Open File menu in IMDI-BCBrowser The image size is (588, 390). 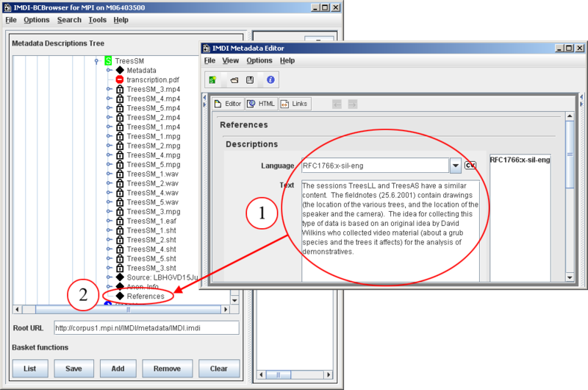(11, 20)
